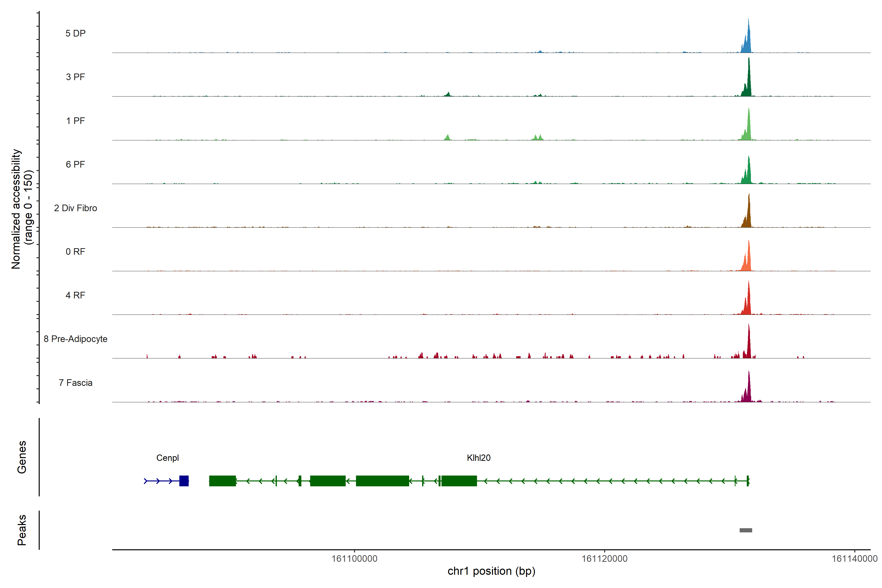The image size is (882, 588).
Task: Click the 161140000 axis tick label
Action: point(854,559)
